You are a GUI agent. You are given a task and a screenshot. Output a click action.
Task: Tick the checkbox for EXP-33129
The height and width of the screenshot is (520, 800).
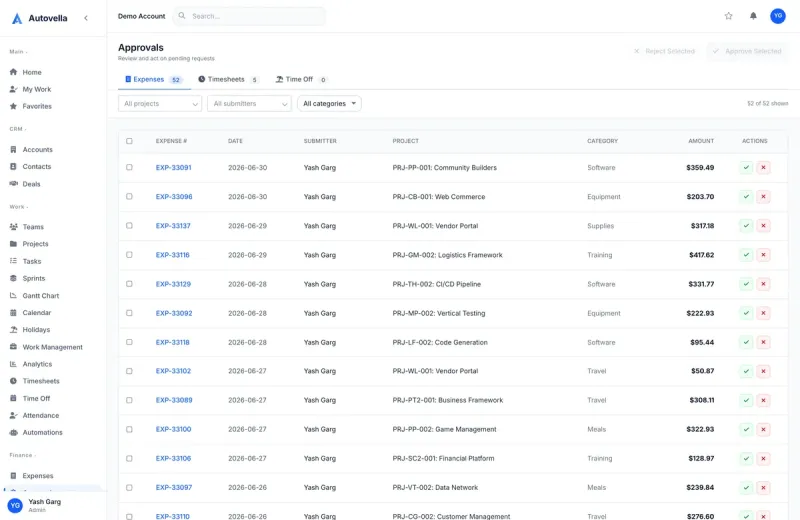click(129, 284)
